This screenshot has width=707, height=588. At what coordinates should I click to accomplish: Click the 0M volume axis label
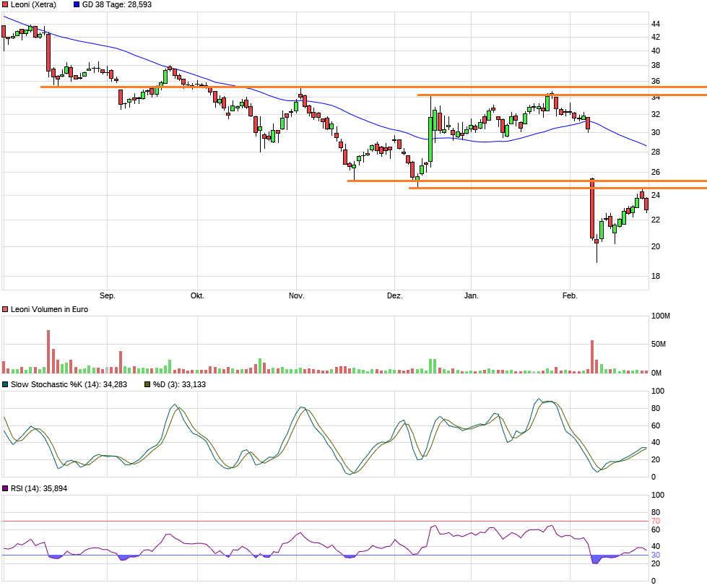click(656, 373)
